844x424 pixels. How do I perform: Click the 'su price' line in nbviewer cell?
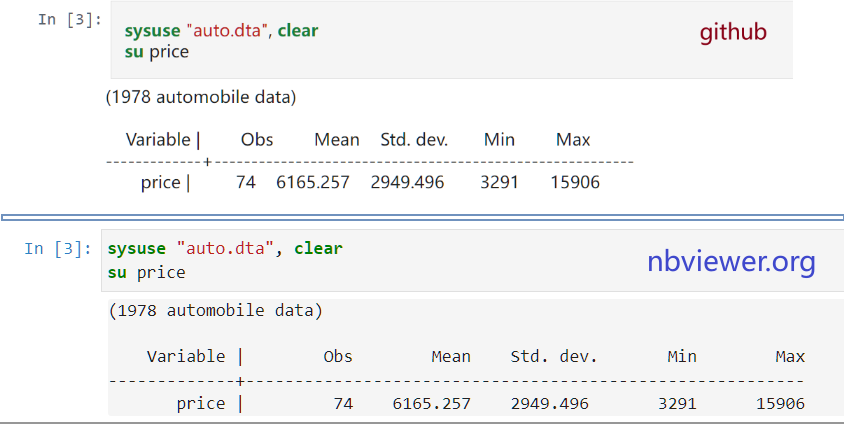coord(146,272)
